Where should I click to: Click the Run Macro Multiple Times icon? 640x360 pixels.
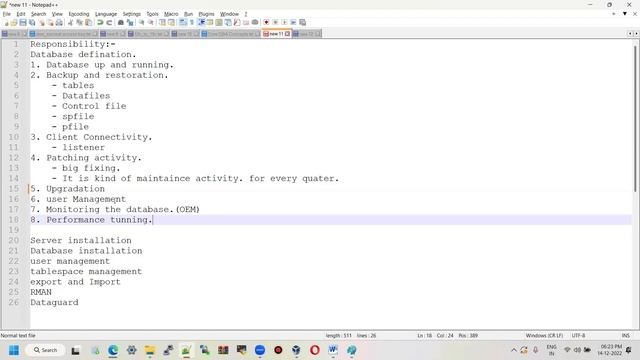tap(293, 22)
